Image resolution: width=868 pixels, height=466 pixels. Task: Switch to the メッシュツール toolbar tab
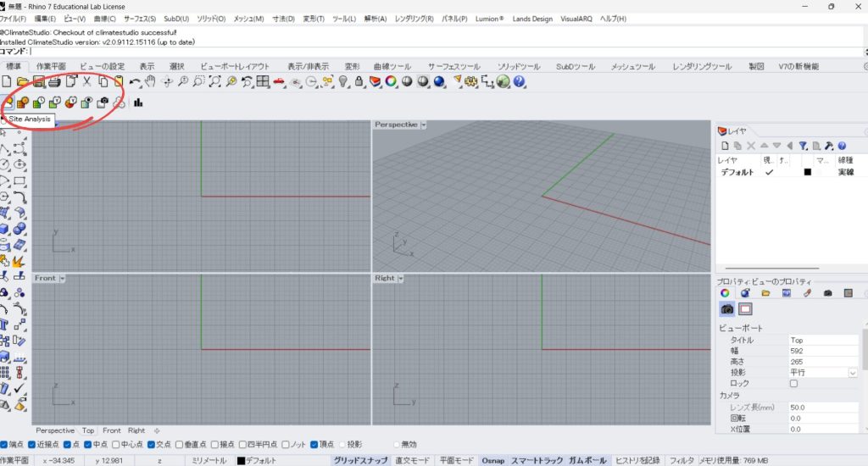632,66
